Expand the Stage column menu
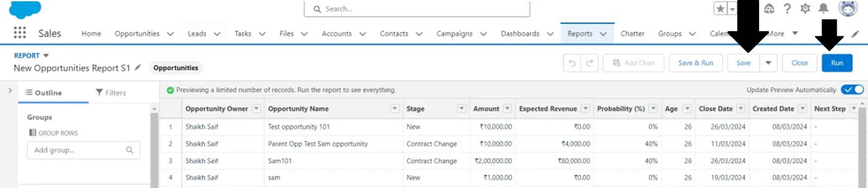 tap(462, 109)
